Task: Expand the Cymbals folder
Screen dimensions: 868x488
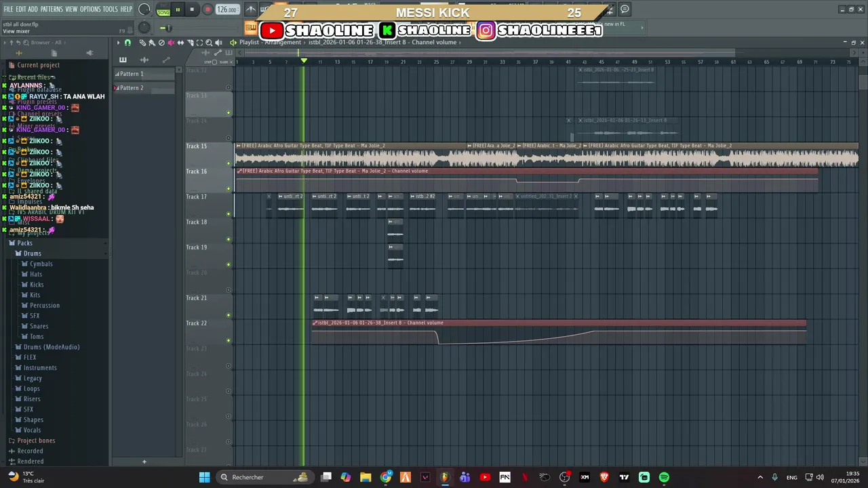Action: [41, 264]
